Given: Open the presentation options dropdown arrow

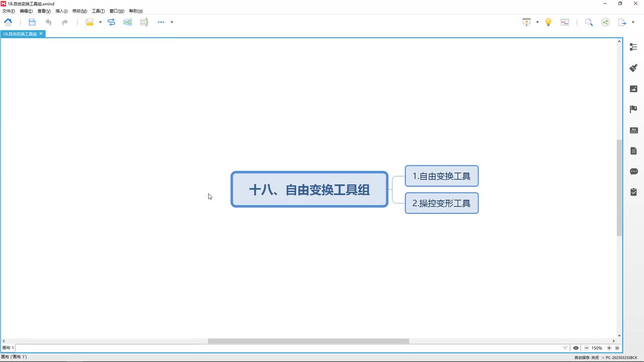Looking at the screenshot, I should [x=537, y=22].
